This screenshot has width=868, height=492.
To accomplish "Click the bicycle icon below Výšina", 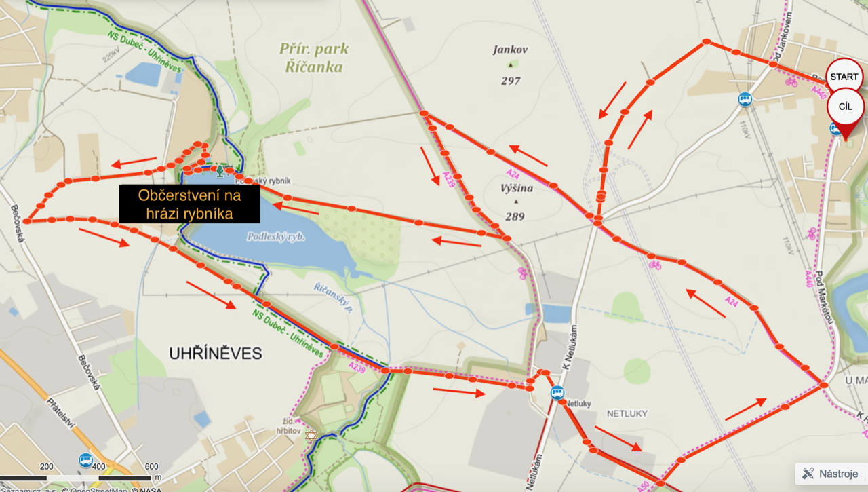I will [522, 273].
